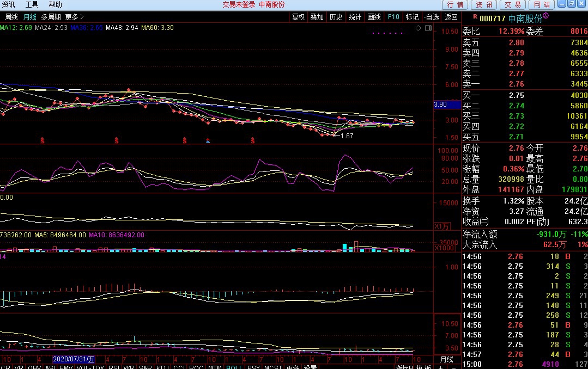Click the circled 3 icon next to 中南股份
The width and height of the screenshot is (588, 369).
(x=545, y=16)
